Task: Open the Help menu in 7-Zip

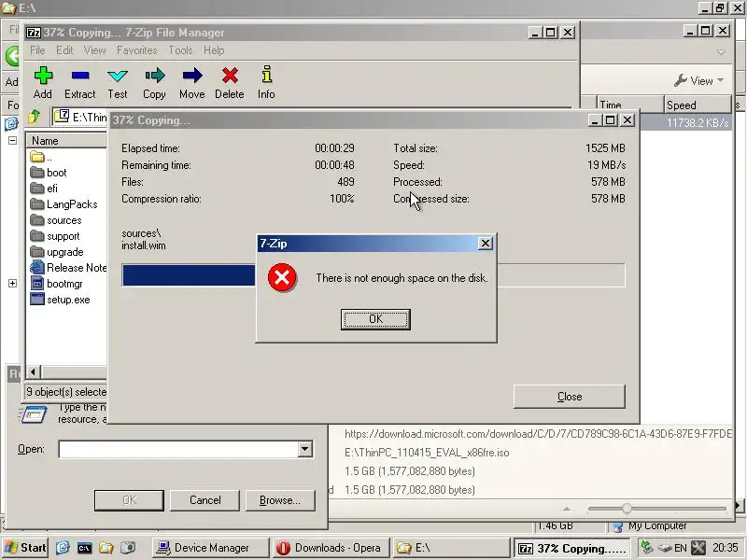Action: pyautogui.click(x=214, y=50)
